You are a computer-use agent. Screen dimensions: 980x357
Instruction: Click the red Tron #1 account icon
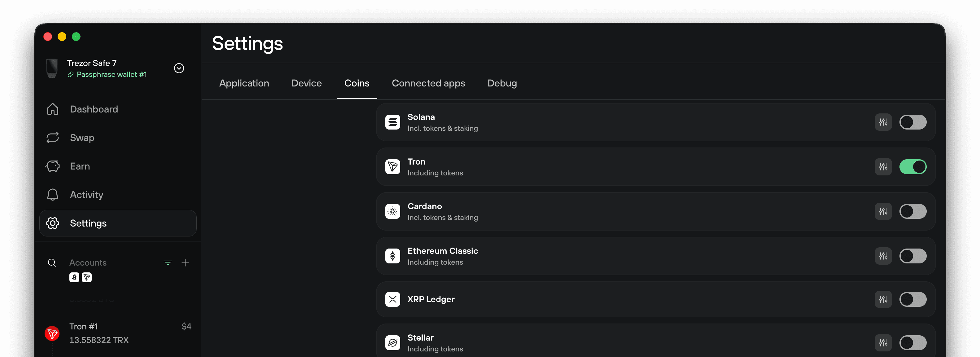52,333
